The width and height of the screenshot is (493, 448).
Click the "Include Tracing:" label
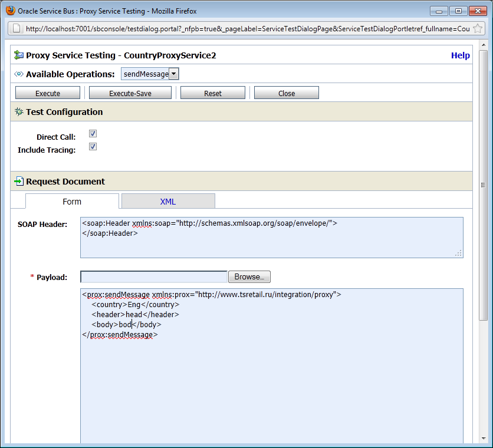pos(47,150)
